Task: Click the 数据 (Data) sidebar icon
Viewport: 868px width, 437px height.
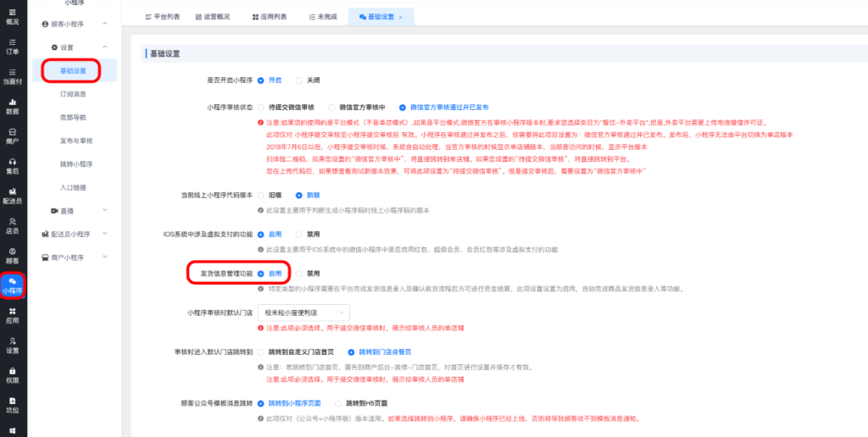Action: pyautogui.click(x=13, y=106)
